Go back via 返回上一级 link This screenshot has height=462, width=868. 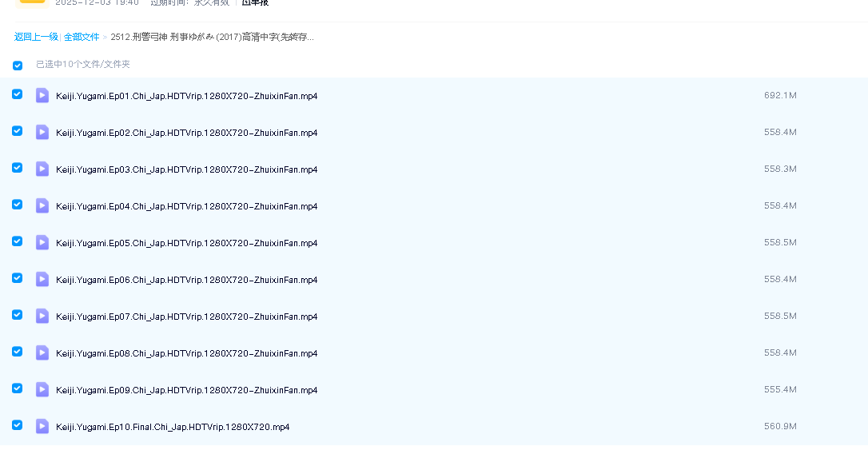[x=36, y=37]
